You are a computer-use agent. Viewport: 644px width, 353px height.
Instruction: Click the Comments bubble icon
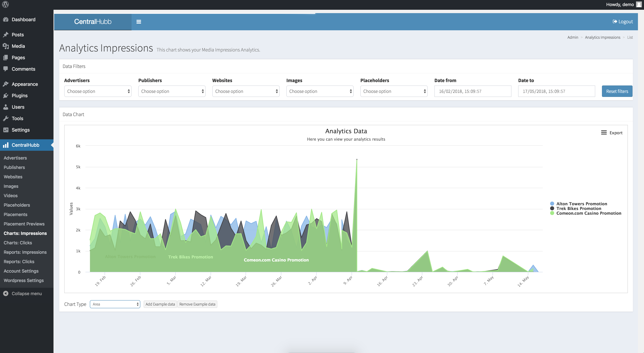coord(6,69)
